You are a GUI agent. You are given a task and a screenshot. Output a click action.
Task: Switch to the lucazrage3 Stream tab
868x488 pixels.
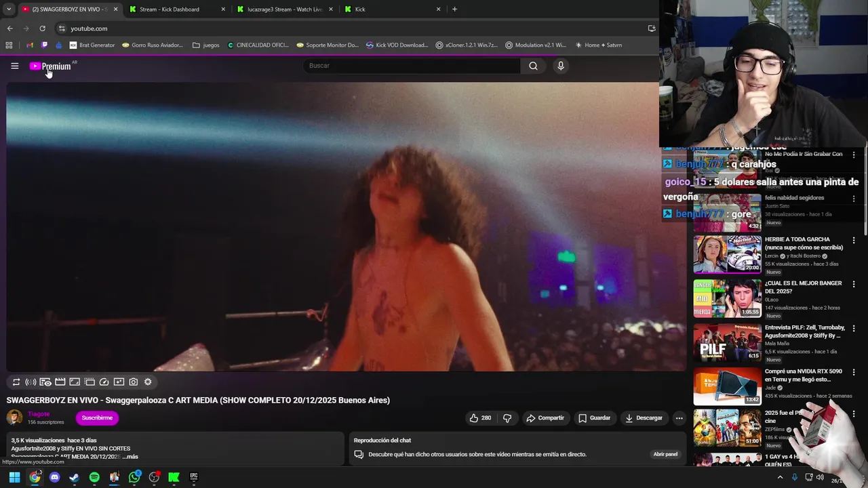click(284, 9)
